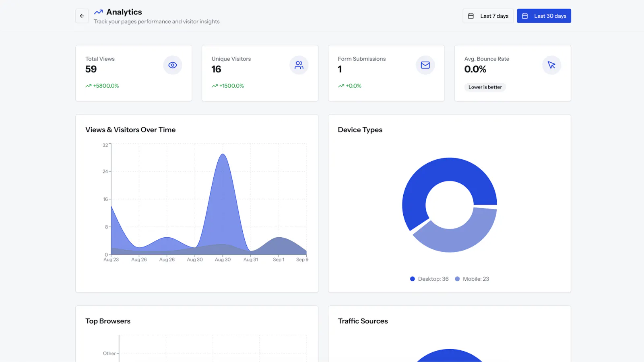Click the 32 y-axis label
This screenshot has width=644, height=362.
[105, 145]
